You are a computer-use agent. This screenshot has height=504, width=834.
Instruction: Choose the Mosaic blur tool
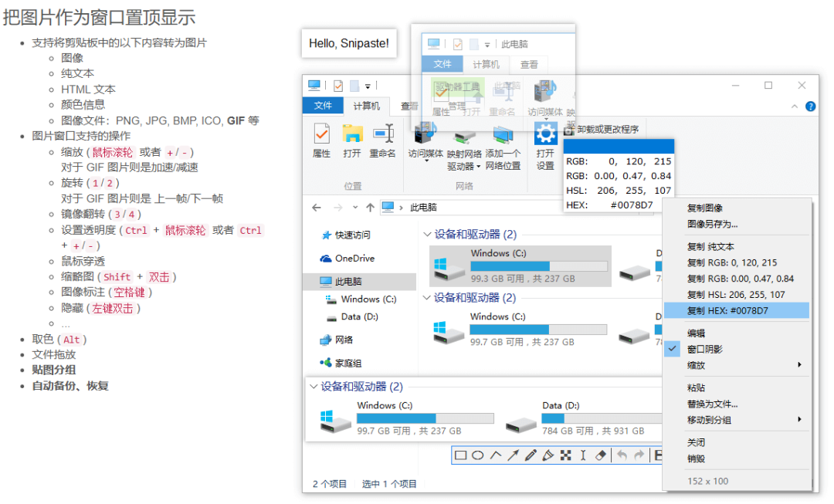(566, 455)
